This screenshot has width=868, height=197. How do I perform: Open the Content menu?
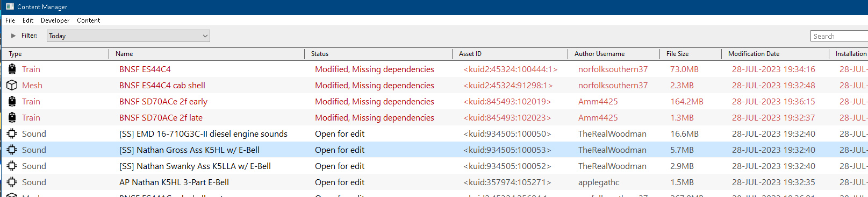pyautogui.click(x=89, y=20)
